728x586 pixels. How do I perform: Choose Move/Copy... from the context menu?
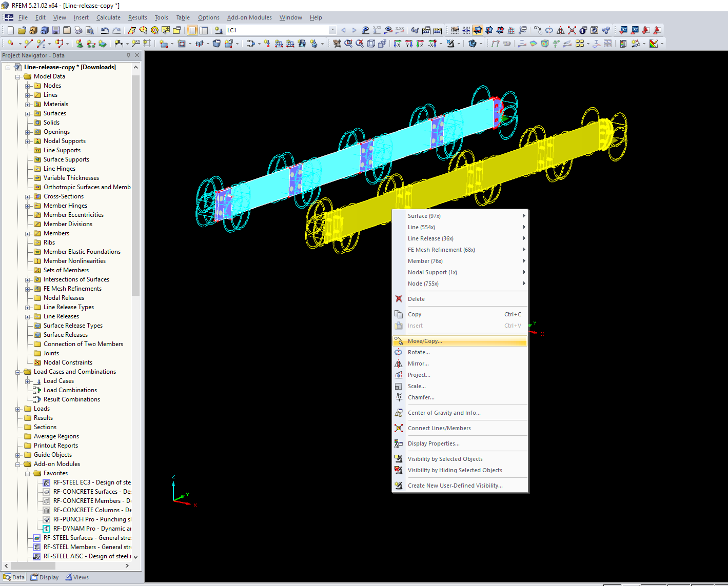(460, 341)
